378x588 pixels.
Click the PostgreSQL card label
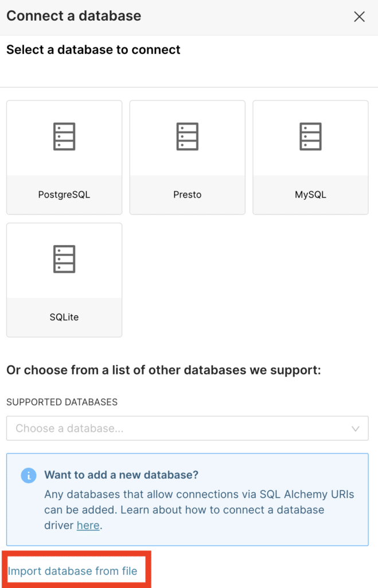click(x=64, y=195)
